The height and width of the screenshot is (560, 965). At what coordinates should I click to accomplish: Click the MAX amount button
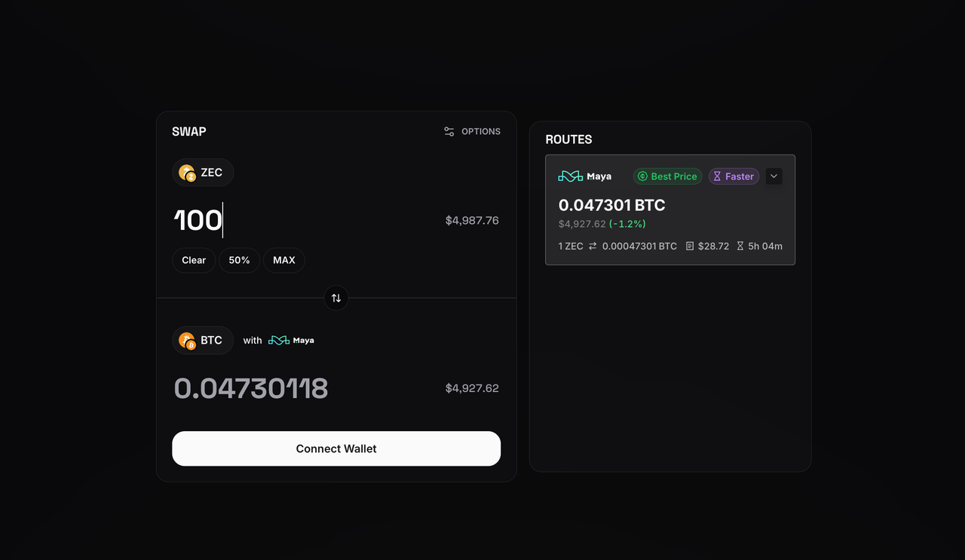pyautogui.click(x=284, y=260)
